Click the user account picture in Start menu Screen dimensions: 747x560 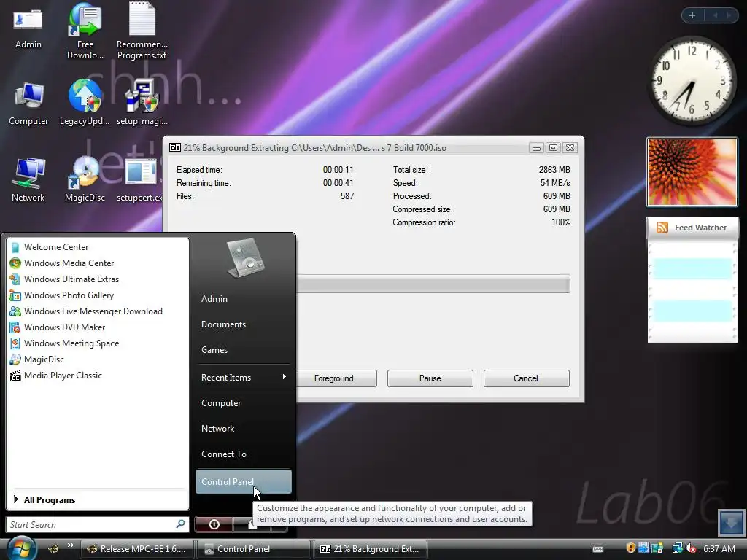pos(244,257)
